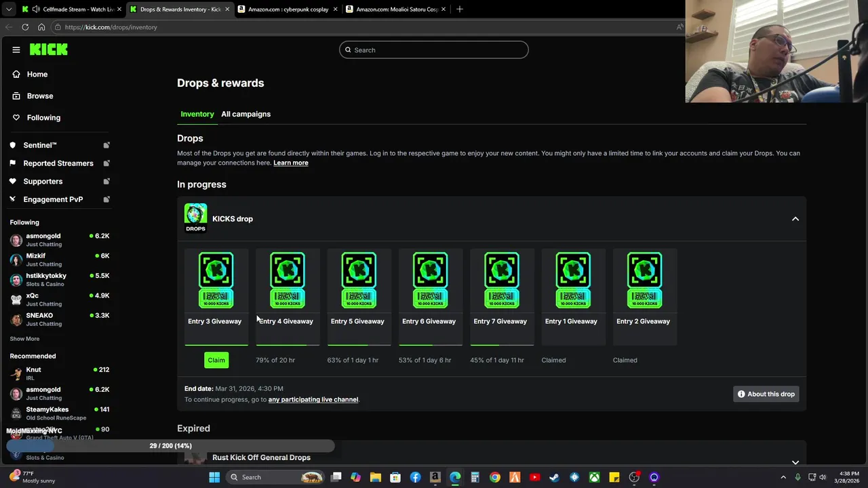
Task: Open asmongold channel under Following
Action: pyautogui.click(x=59, y=240)
